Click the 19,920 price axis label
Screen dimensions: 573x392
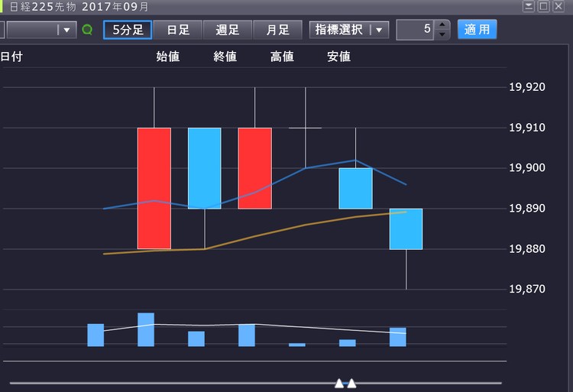(x=527, y=87)
